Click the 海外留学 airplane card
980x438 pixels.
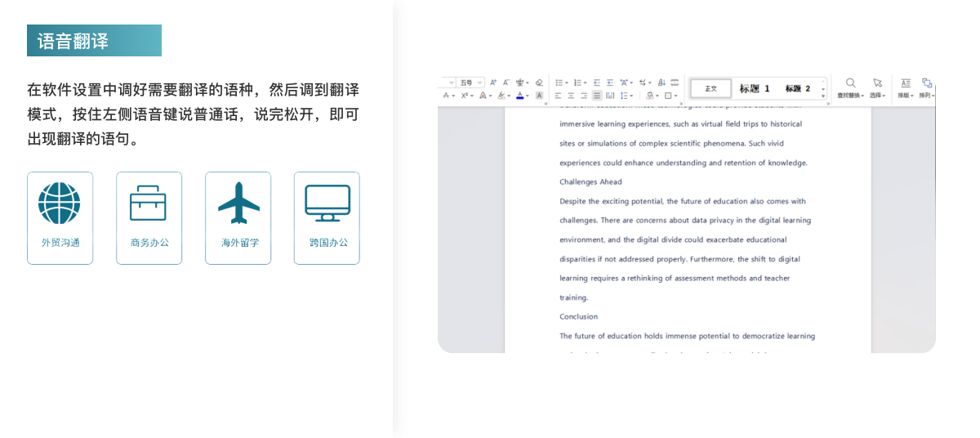coord(238,218)
